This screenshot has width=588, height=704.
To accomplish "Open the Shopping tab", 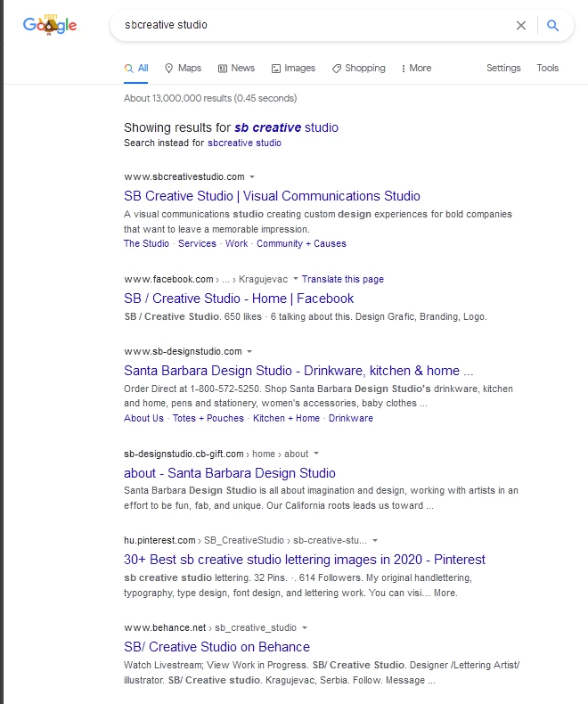I will pyautogui.click(x=359, y=69).
